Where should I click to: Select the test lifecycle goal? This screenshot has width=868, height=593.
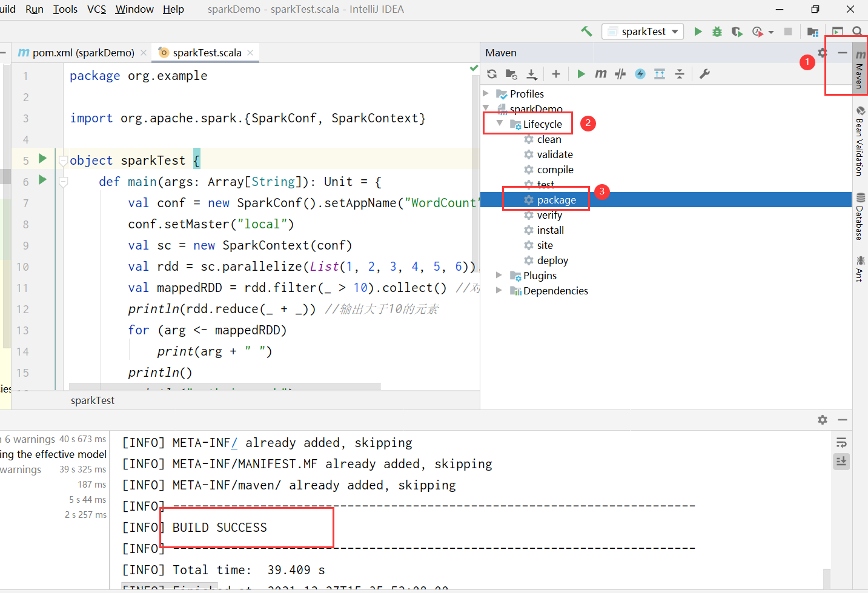(545, 185)
